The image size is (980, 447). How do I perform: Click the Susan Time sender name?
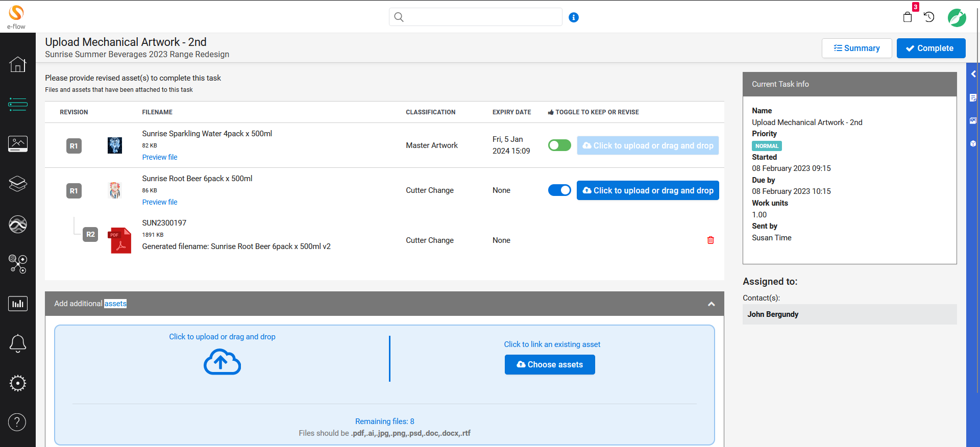(772, 238)
